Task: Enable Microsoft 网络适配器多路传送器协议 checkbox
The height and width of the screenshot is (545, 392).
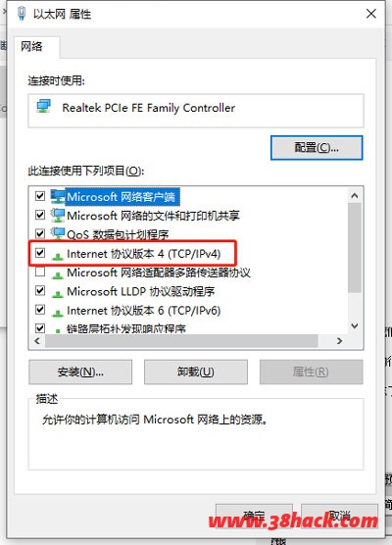Action: click(x=40, y=272)
